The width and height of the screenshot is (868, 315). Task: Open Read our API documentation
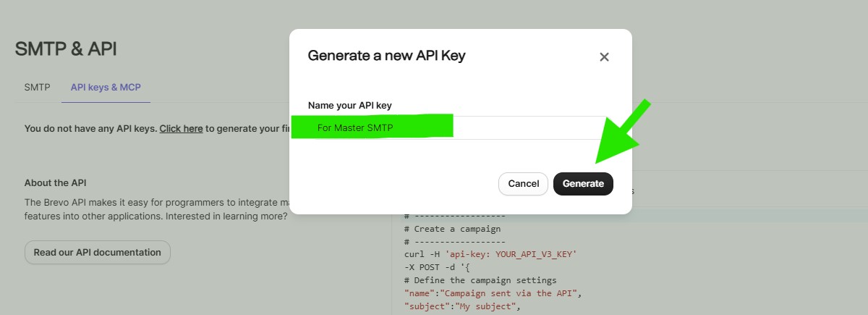click(98, 253)
